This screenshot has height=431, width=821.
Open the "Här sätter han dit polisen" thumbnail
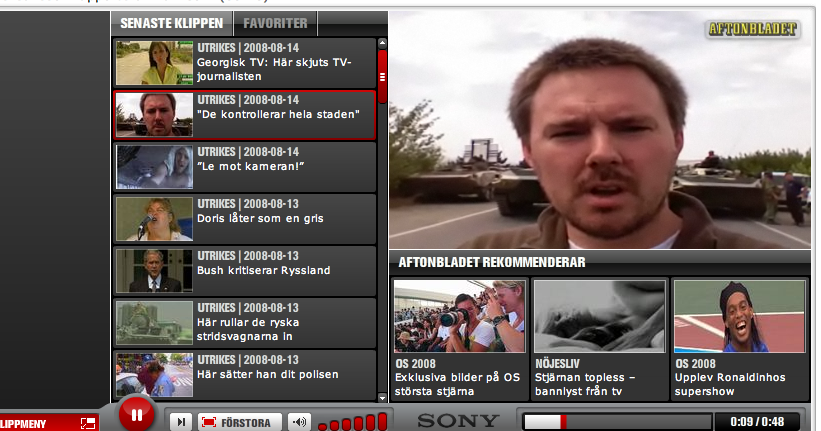click(x=154, y=374)
